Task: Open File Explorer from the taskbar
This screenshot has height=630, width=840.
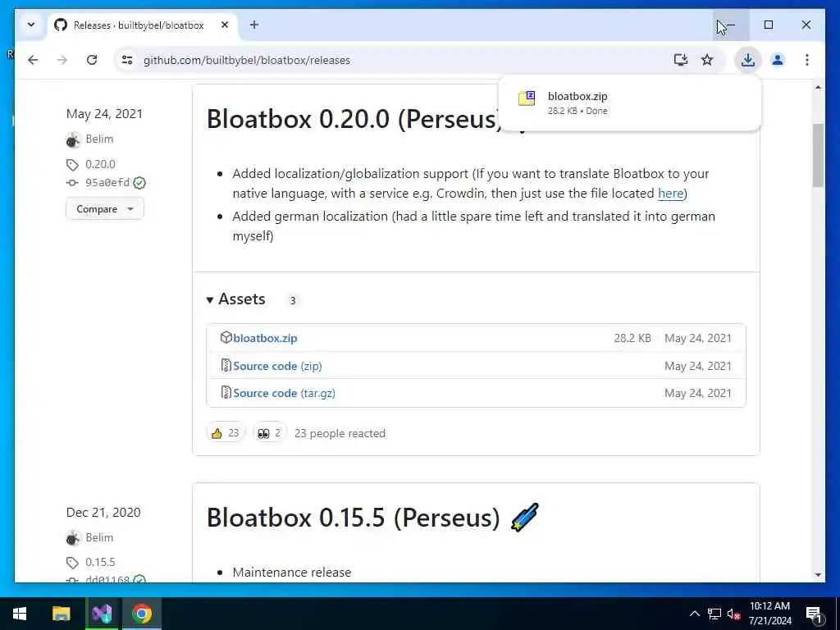Action: (x=61, y=614)
